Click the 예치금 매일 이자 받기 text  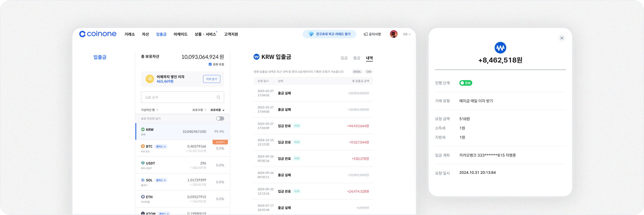pos(476,101)
